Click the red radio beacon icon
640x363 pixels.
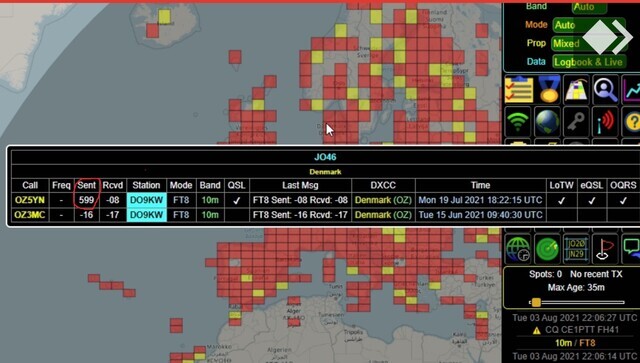605,121
